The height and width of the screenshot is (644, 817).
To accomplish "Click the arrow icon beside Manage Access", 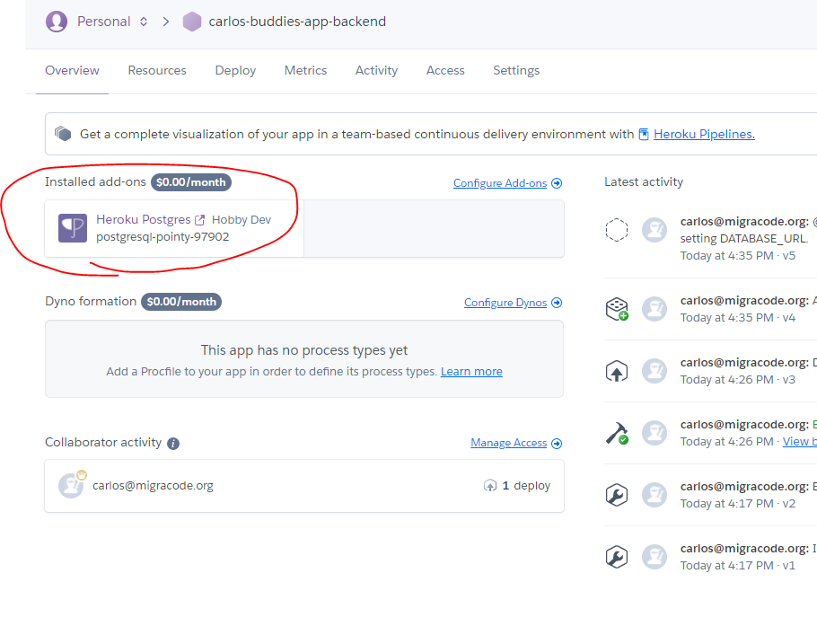I will click(x=557, y=443).
